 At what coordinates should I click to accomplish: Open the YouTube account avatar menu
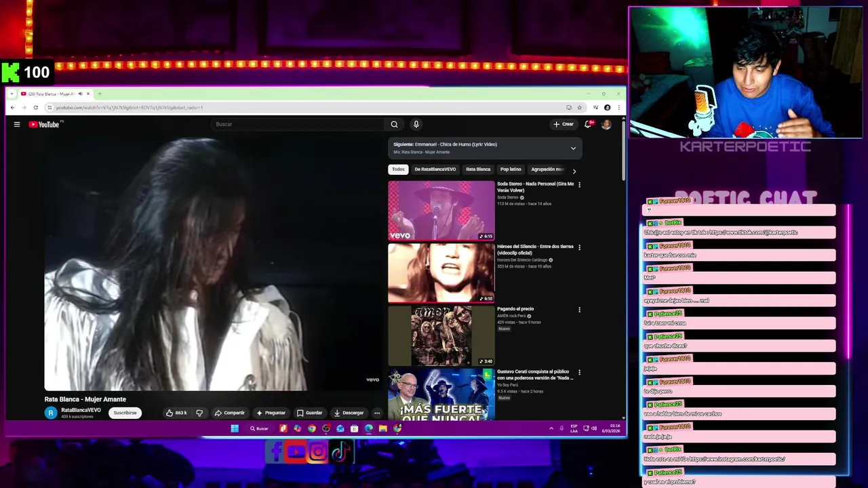[606, 124]
